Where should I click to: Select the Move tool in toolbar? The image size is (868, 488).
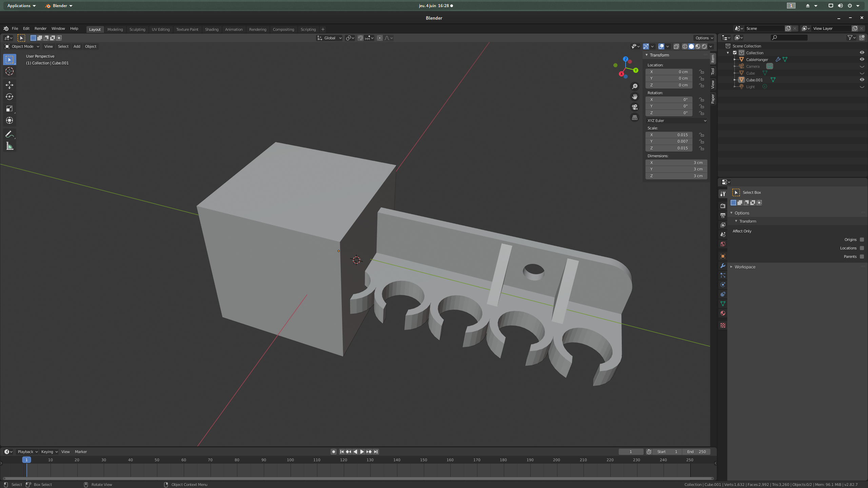[x=9, y=85]
